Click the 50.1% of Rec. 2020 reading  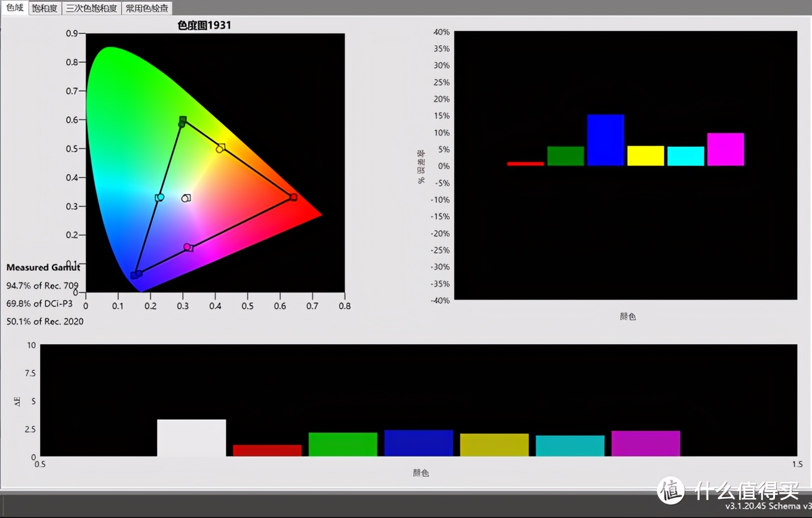click(45, 322)
